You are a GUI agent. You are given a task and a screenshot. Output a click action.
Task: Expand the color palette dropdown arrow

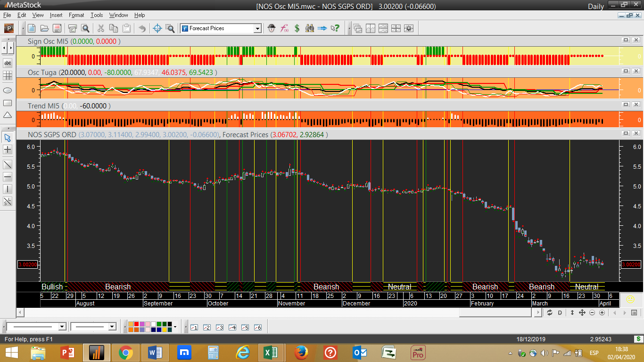point(175,327)
